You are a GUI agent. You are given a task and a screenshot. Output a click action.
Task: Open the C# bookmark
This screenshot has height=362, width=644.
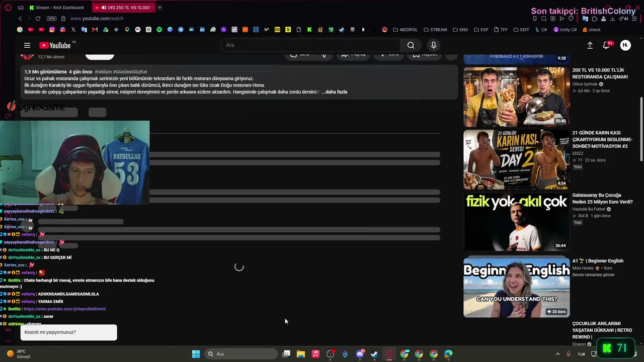click(541, 30)
